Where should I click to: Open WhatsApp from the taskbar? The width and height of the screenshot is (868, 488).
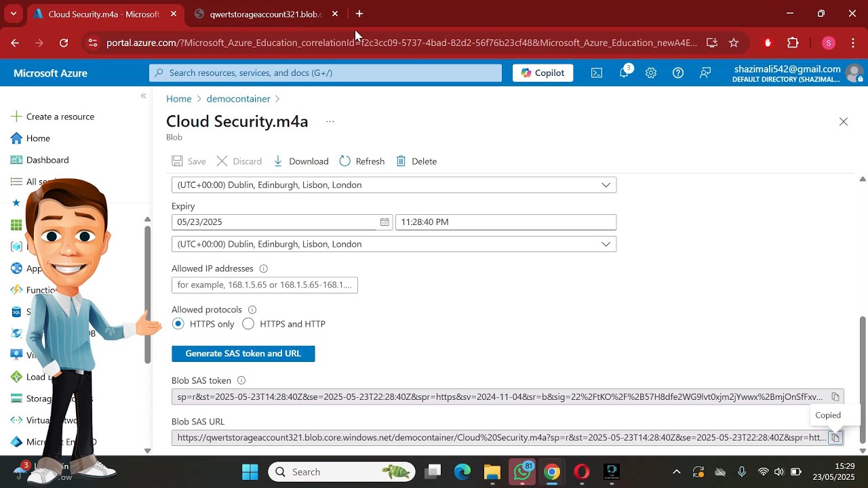click(x=522, y=472)
